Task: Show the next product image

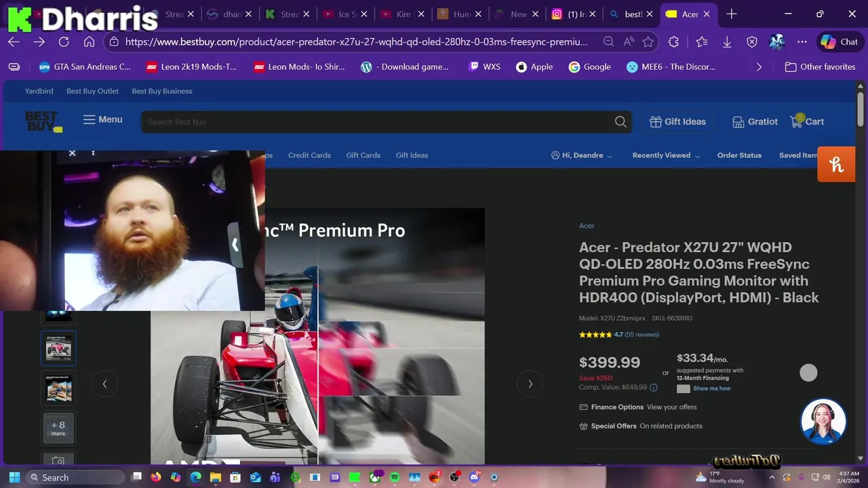Action: [x=530, y=384]
